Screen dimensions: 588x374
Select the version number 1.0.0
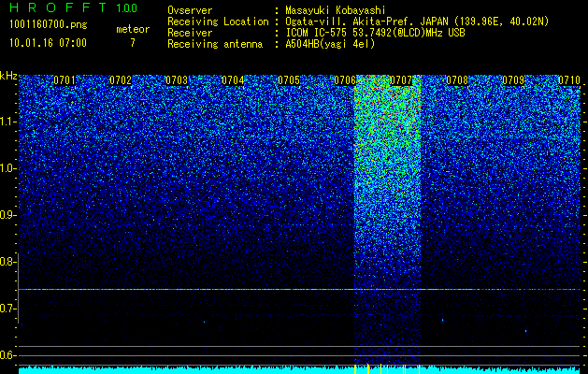pos(126,8)
